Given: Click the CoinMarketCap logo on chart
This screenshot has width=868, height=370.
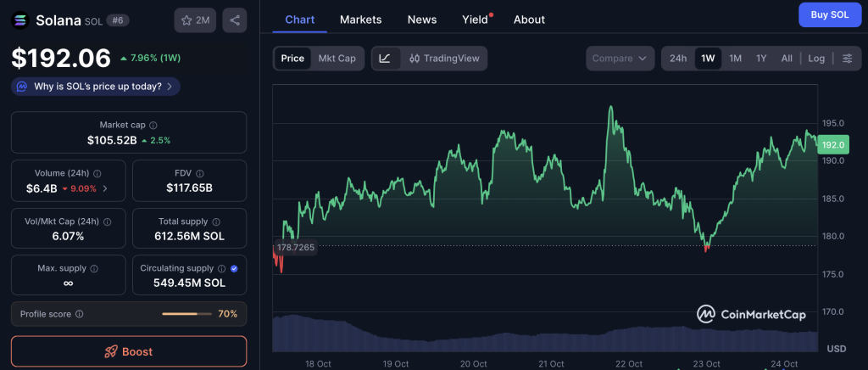Looking at the screenshot, I should coord(751,315).
